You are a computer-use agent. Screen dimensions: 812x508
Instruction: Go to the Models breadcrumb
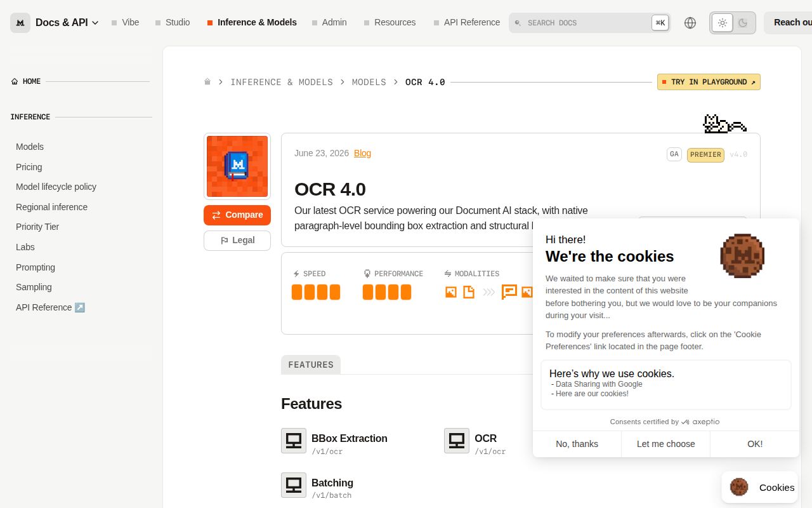[369, 82]
